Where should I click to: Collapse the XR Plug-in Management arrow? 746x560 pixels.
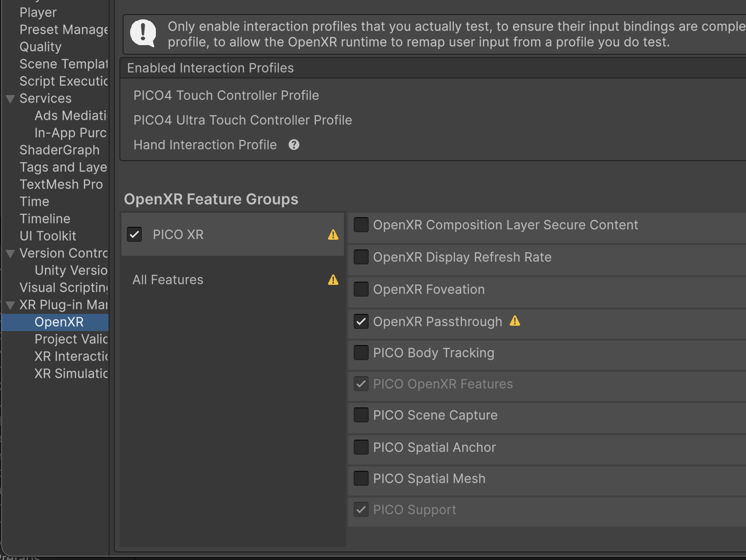pos(10,305)
